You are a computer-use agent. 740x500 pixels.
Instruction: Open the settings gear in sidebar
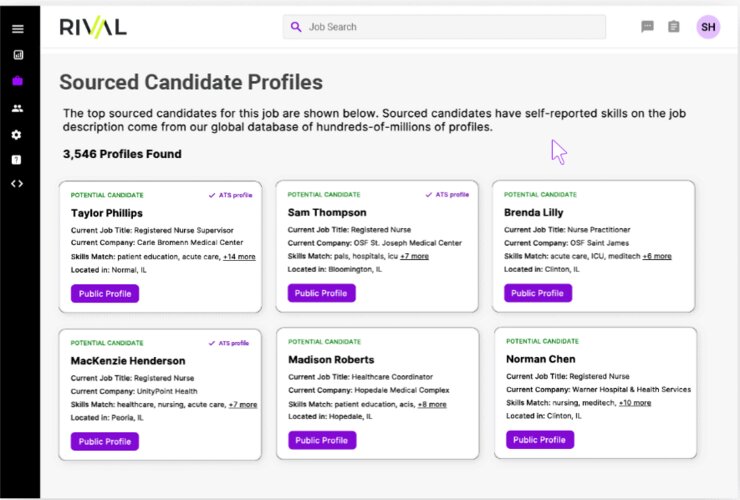point(17,134)
